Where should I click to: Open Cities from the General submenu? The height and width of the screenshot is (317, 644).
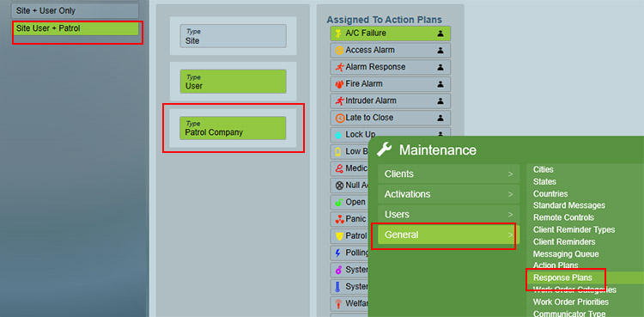tap(543, 169)
